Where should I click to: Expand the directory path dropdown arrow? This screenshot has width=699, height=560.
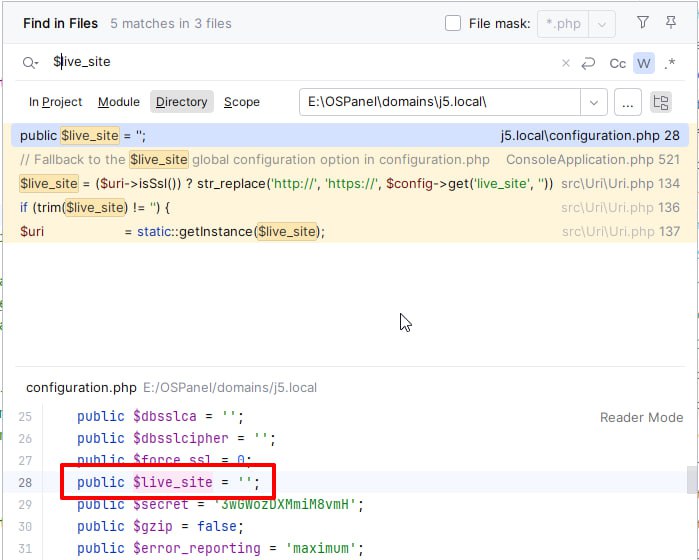[x=594, y=103]
